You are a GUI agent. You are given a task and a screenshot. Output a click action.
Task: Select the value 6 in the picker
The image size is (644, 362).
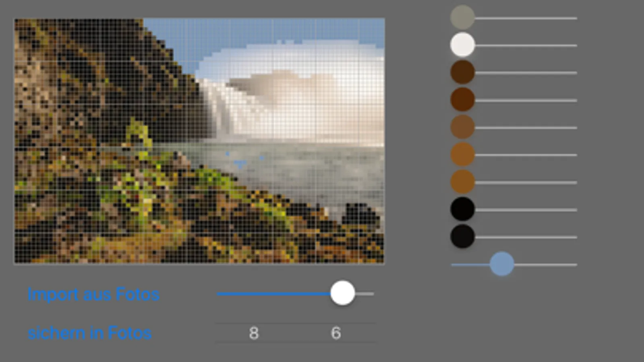[x=336, y=333]
